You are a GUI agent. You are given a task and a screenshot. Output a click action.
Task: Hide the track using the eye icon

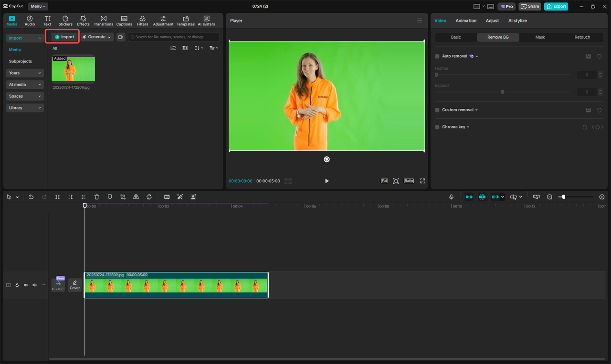(26, 285)
